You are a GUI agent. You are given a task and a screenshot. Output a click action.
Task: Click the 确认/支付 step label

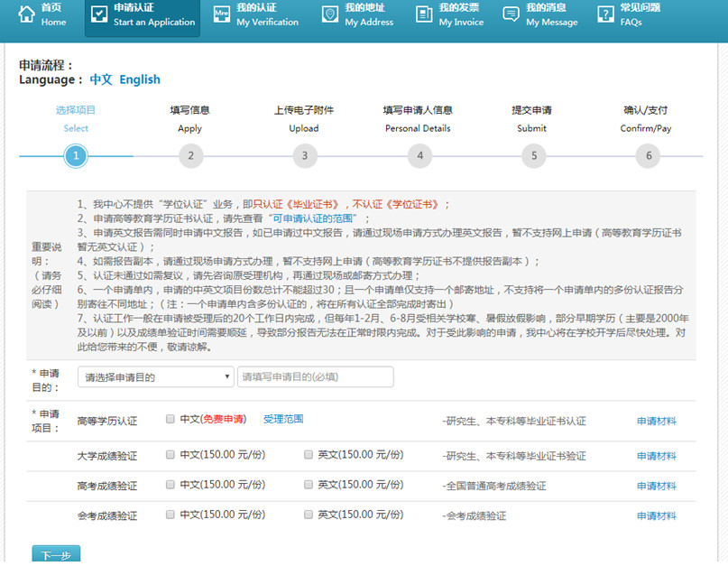coord(646,119)
